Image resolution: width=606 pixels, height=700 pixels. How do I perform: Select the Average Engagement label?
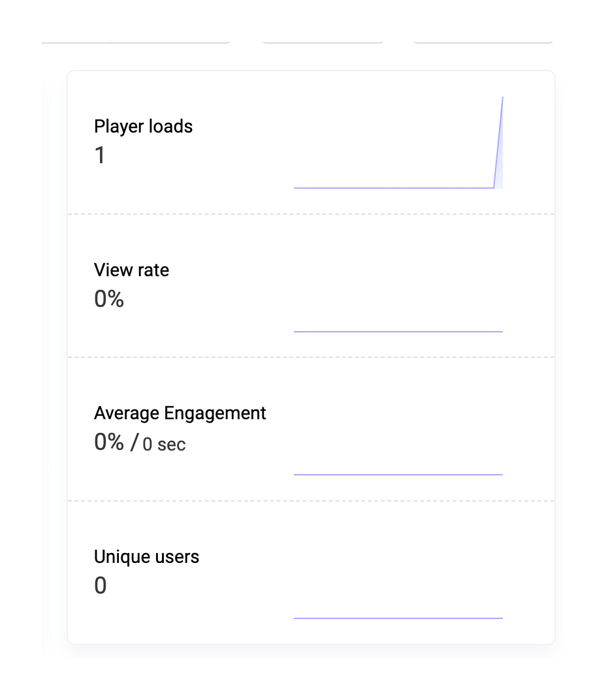tap(180, 413)
